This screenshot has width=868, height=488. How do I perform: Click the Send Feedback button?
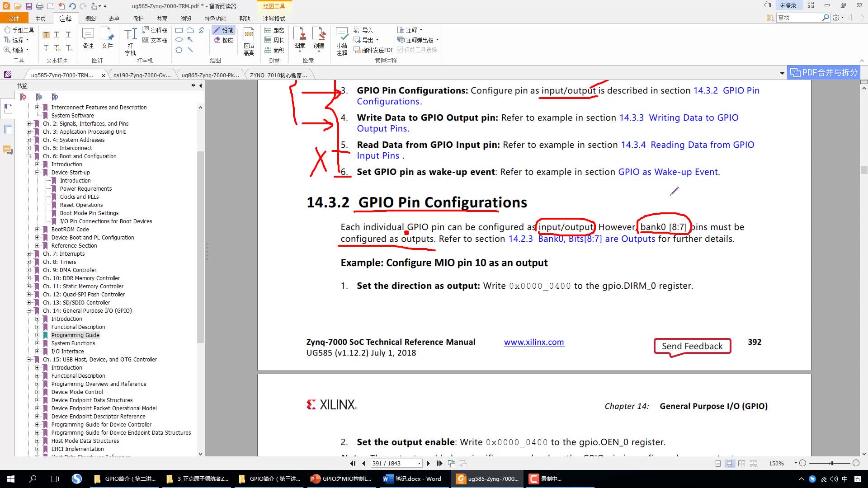[692, 346]
